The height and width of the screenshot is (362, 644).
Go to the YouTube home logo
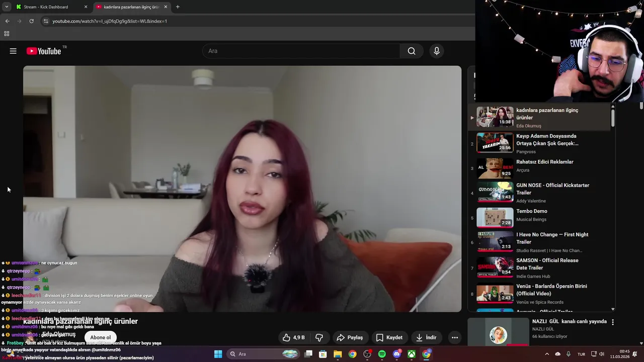tap(44, 51)
